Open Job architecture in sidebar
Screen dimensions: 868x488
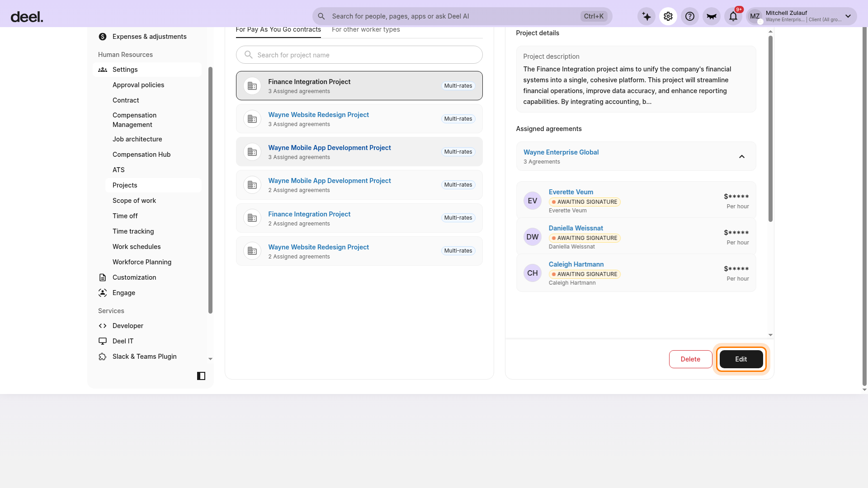(137, 139)
